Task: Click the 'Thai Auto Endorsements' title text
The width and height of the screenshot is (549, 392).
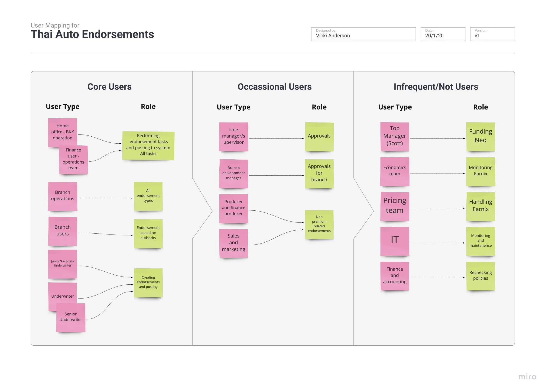Action: pos(92,34)
